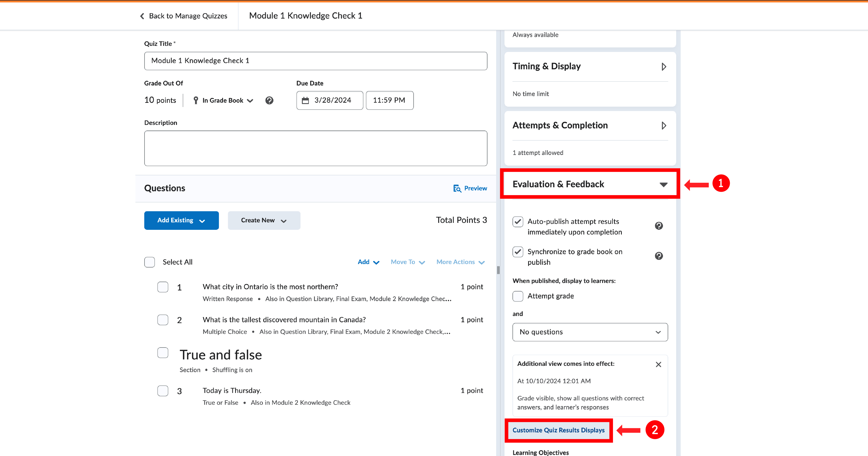This screenshot has width=868, height=456.
Task: Open the More Actions menu
Action: click(x=460, y=262)
